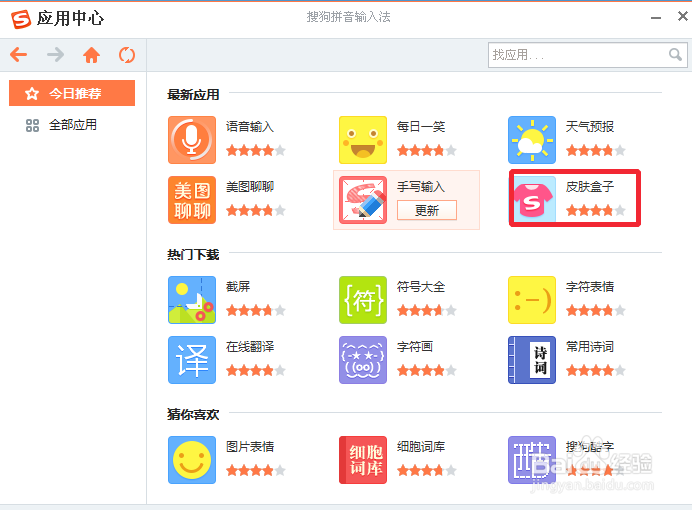Select the 今日推荐 sidebar tab
This screenshot has width=692, height=510.
[72, 93]
